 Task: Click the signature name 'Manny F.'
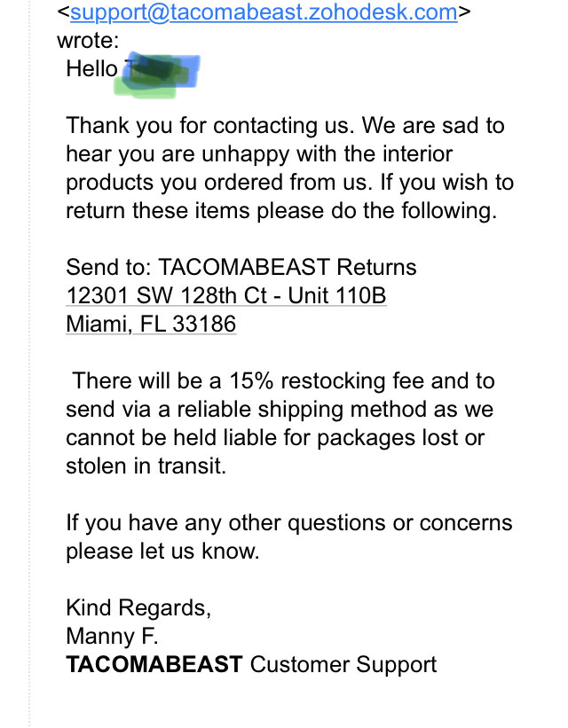coord(112,636)
